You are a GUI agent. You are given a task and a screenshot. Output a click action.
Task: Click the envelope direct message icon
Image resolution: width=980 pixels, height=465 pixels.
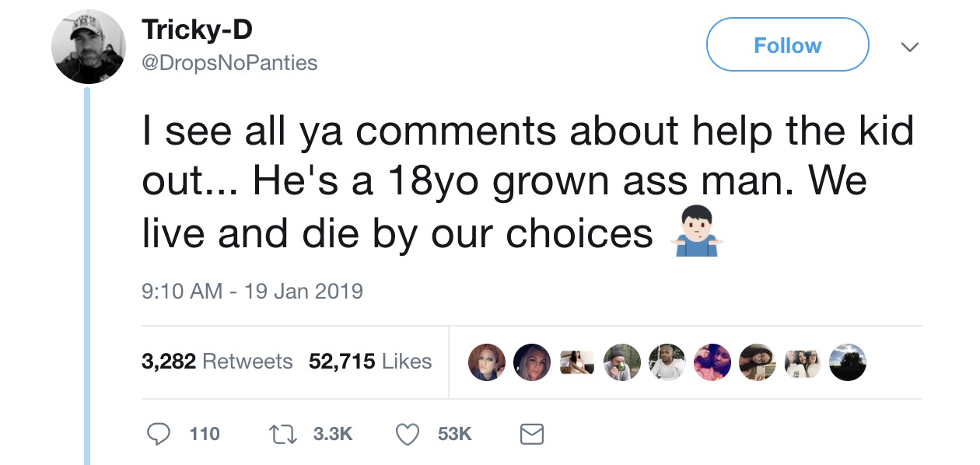point(531,434)
